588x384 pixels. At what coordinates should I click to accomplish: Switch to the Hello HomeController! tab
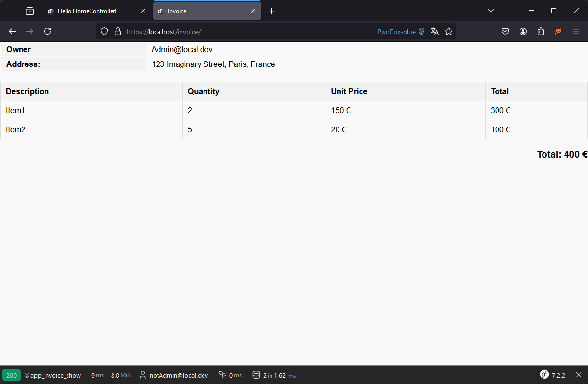(x=87, y=11)
